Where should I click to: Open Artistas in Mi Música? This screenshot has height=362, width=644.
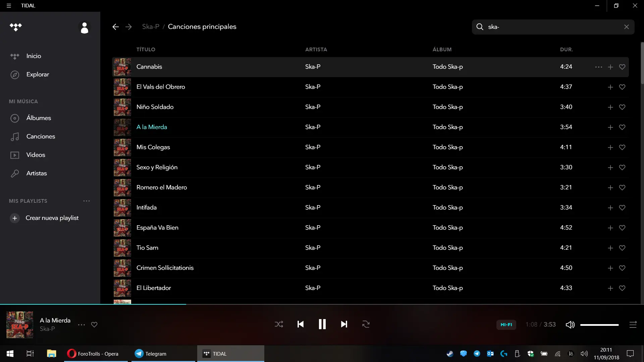(37, 173)
